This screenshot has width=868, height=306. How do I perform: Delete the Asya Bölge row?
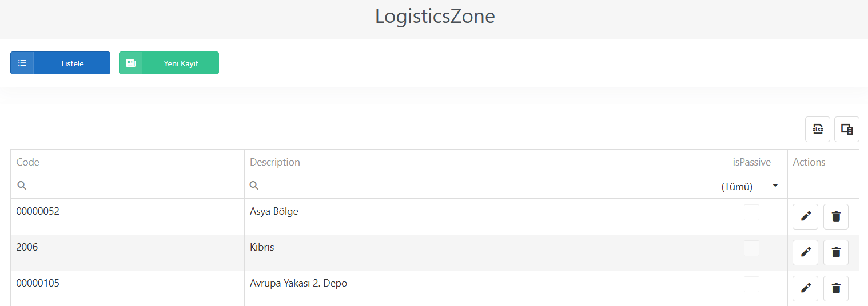(836, 216)
